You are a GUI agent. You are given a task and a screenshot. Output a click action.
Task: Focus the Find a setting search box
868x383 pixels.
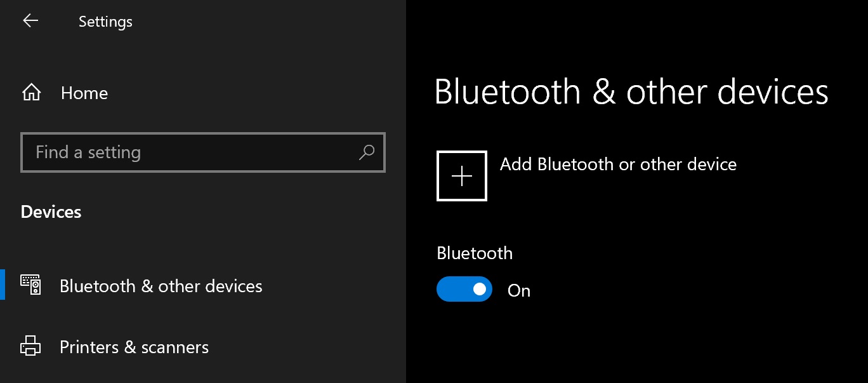(203, 152)
